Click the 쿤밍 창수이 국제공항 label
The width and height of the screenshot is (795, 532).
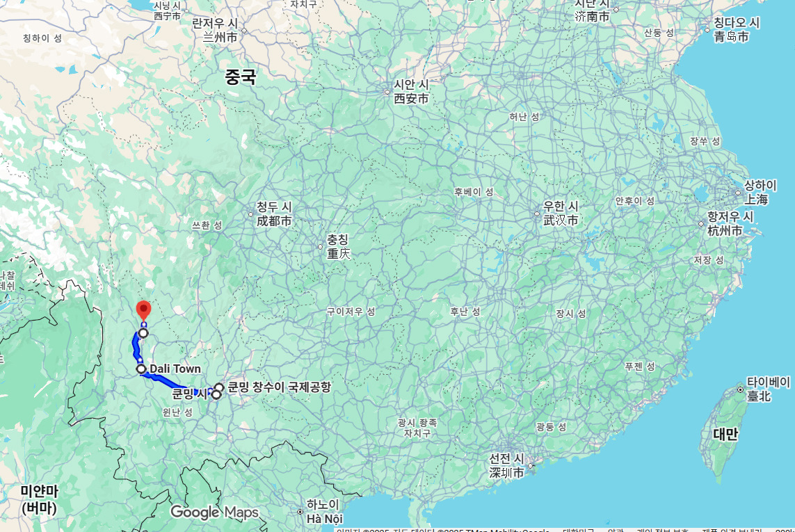point(280,387)
